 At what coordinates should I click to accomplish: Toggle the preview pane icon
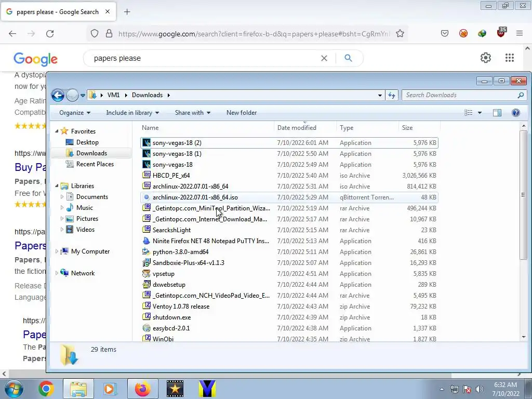(497, 113)
